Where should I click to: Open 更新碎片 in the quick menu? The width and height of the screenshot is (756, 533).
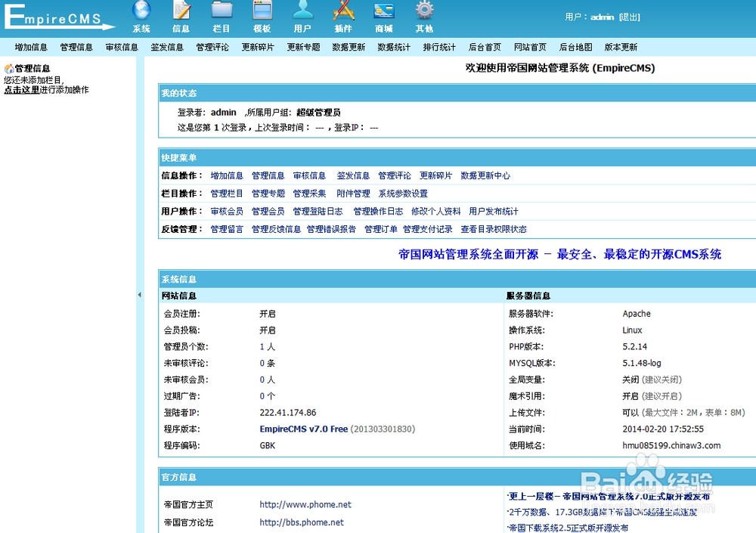click(436, 175)
